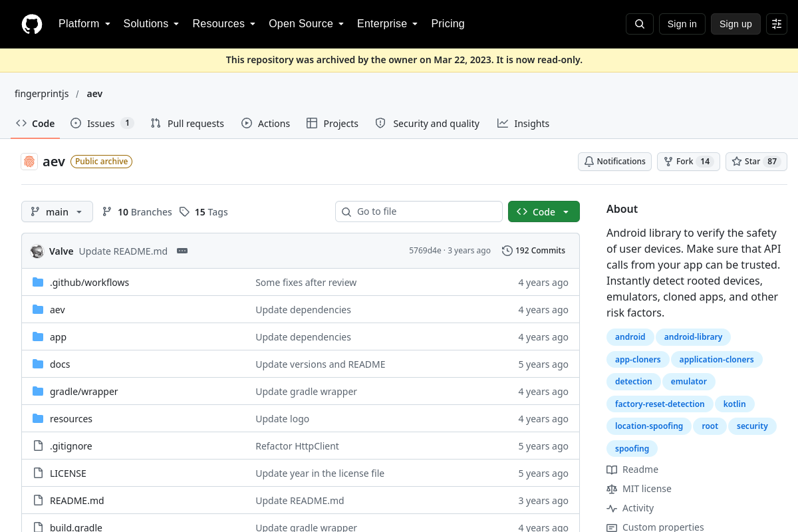Expand the Platform menu
This screenshot has width=798, height=532.
pos(84,24)
